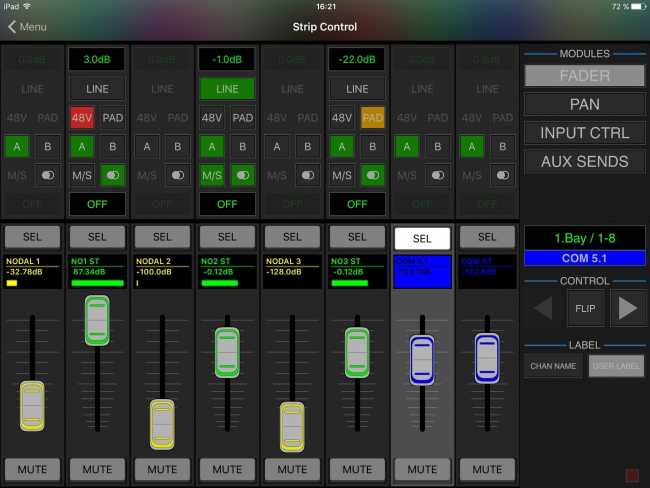This screenshot has width=650, height=488.
Task: Click the green NO1 ST fader knob
Action: [97, 320]
